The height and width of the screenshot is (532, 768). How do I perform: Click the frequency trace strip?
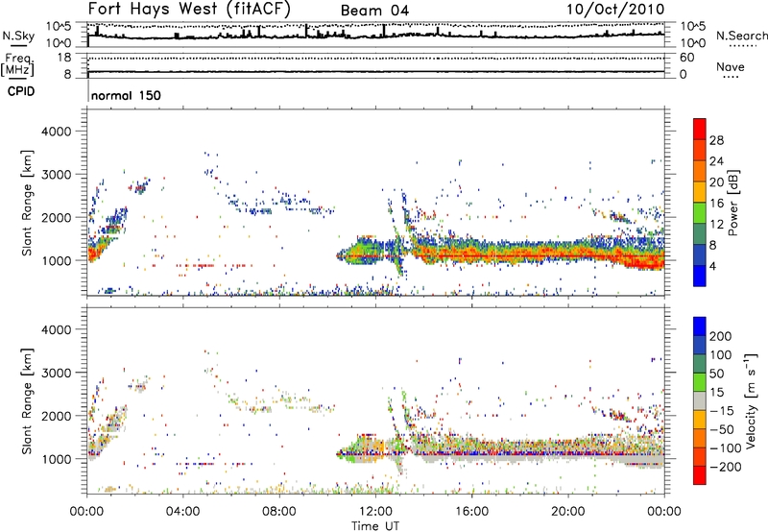click(375, 65)
